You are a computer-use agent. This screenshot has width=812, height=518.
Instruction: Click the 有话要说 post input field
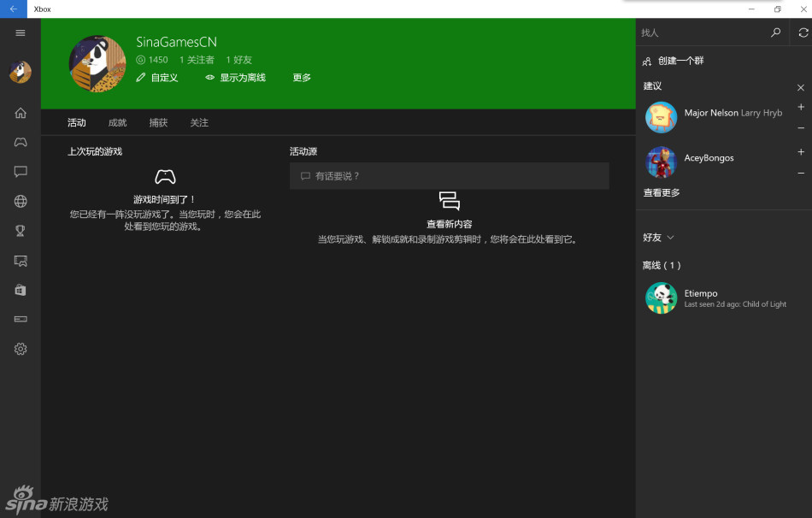pyautogui.click(x=449, y=176)
